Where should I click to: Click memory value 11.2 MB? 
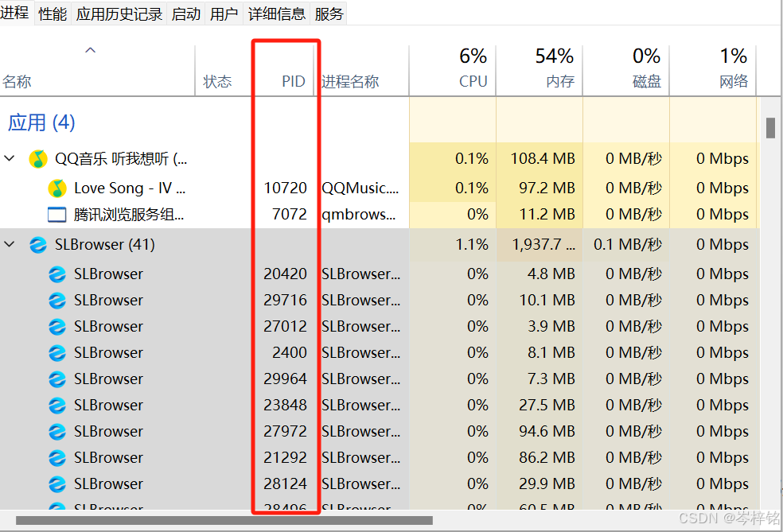coord(547,215)
